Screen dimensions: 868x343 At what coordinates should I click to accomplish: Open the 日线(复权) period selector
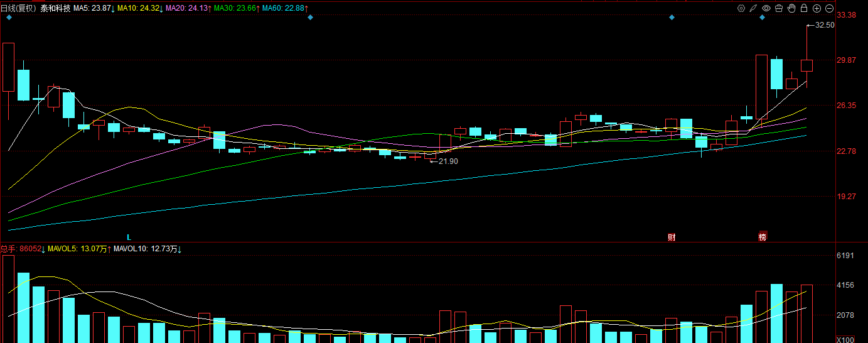pos(19,8)
